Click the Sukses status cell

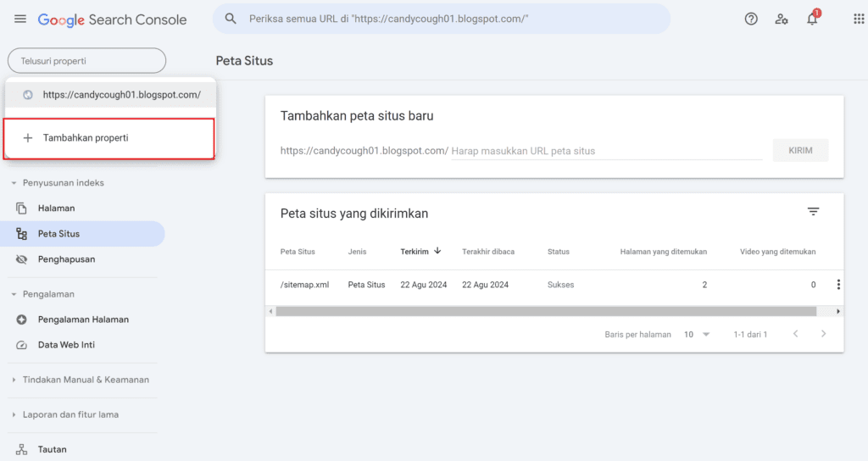pos(561,285)
